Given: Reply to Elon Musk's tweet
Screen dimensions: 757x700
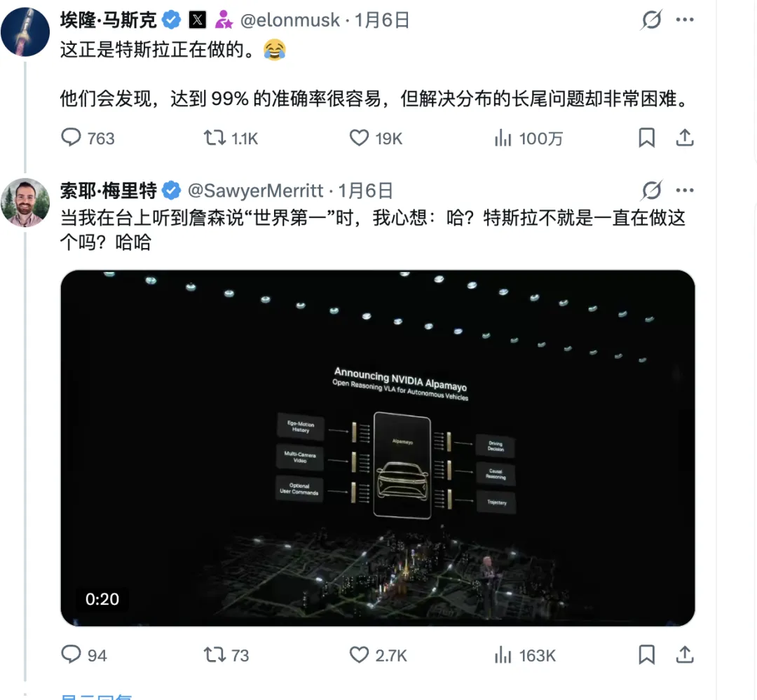Looking at the screenshot, I should pos(71,137).
